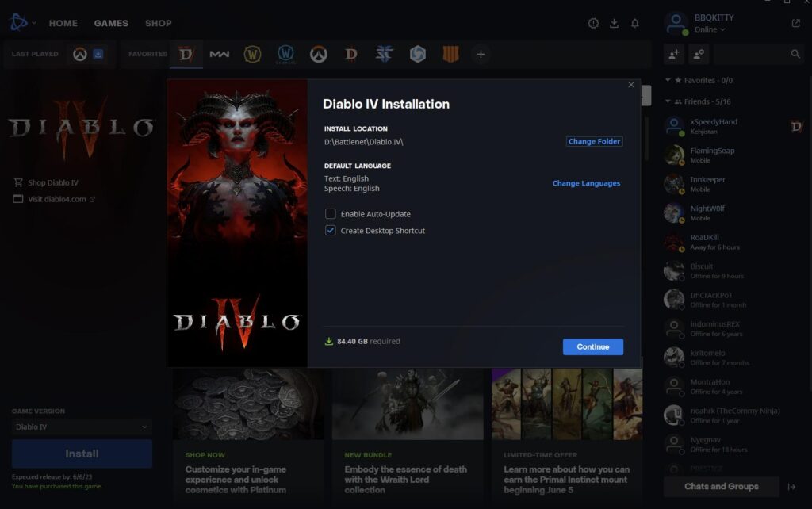Collapse the Favorites - 0/0 group
Screen dimensions: 812x509
tap(668, 80)
